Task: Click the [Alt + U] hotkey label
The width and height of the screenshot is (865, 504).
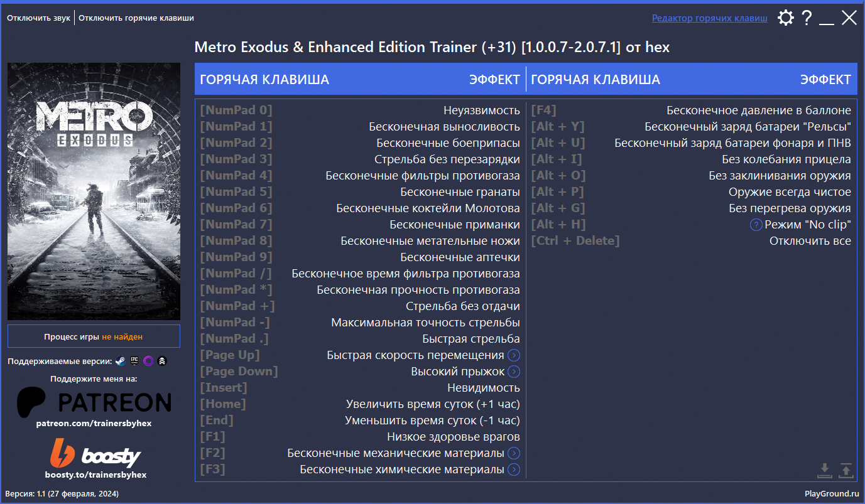Action: pyautogui.click(x=558, y=143)
